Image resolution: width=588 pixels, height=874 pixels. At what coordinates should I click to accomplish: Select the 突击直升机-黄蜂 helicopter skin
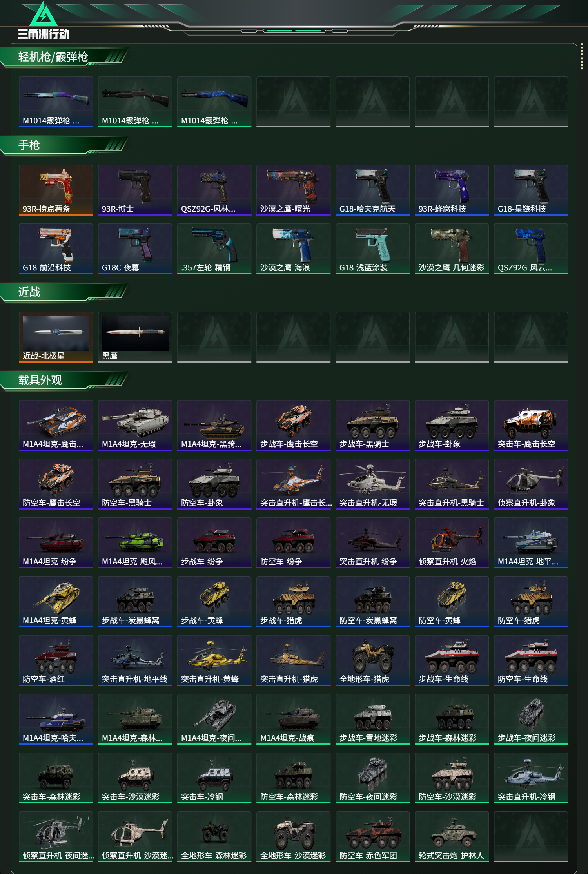(x=214, y=660)
